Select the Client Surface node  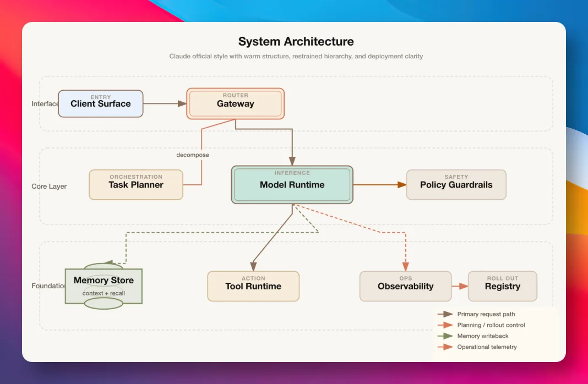click(101, 103)
